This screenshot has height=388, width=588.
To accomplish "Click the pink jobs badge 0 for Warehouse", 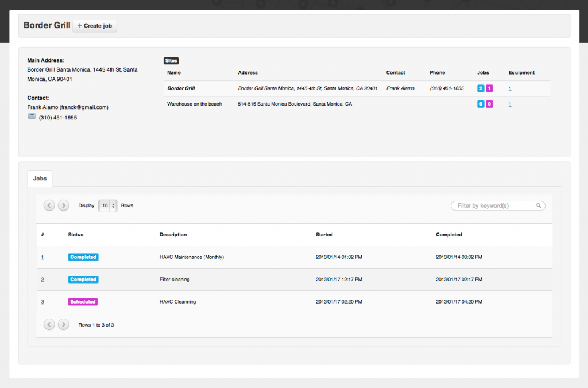I will 489,104.
